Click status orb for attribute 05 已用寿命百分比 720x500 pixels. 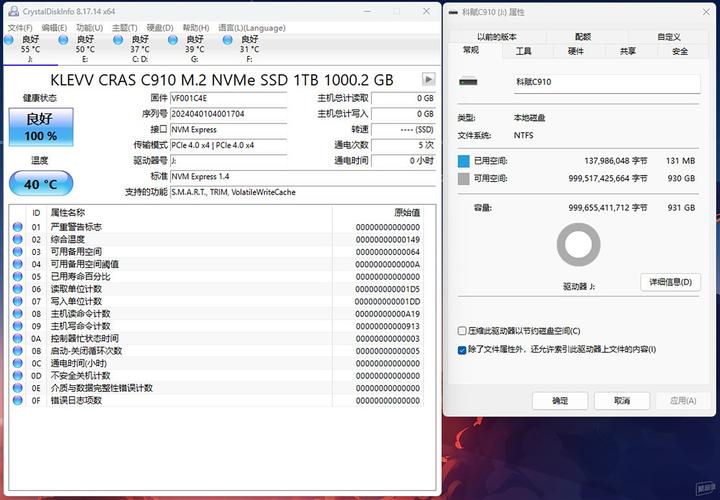click(17, 276)
